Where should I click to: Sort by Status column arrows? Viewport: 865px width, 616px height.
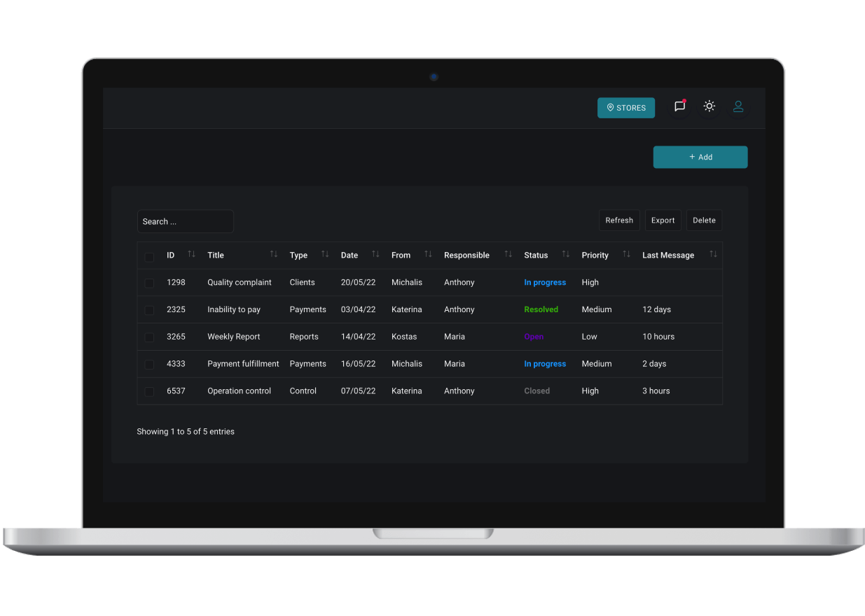[566, 254]
